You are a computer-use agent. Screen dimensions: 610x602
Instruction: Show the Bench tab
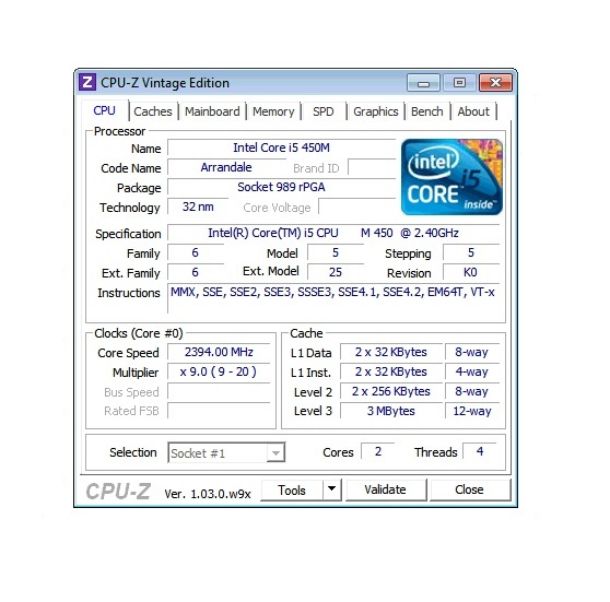[427, 112]
